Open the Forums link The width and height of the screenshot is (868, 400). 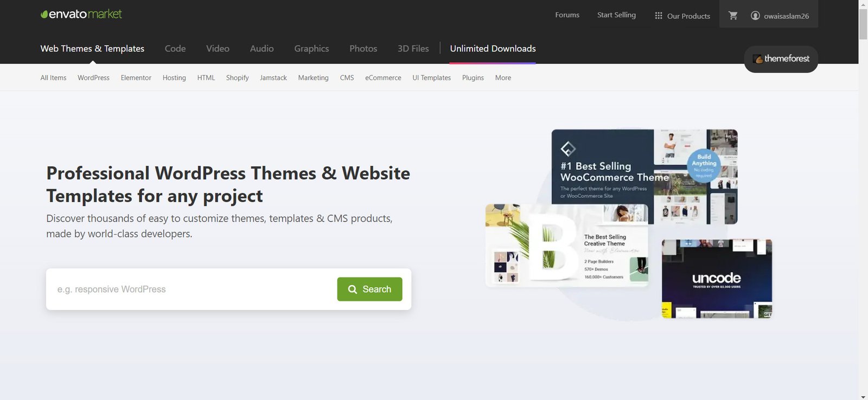point(567,15)
